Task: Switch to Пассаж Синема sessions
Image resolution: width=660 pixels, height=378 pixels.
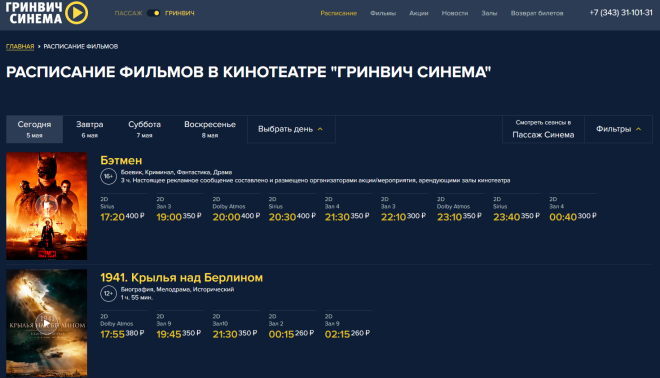Action: (x=543, y=129)
